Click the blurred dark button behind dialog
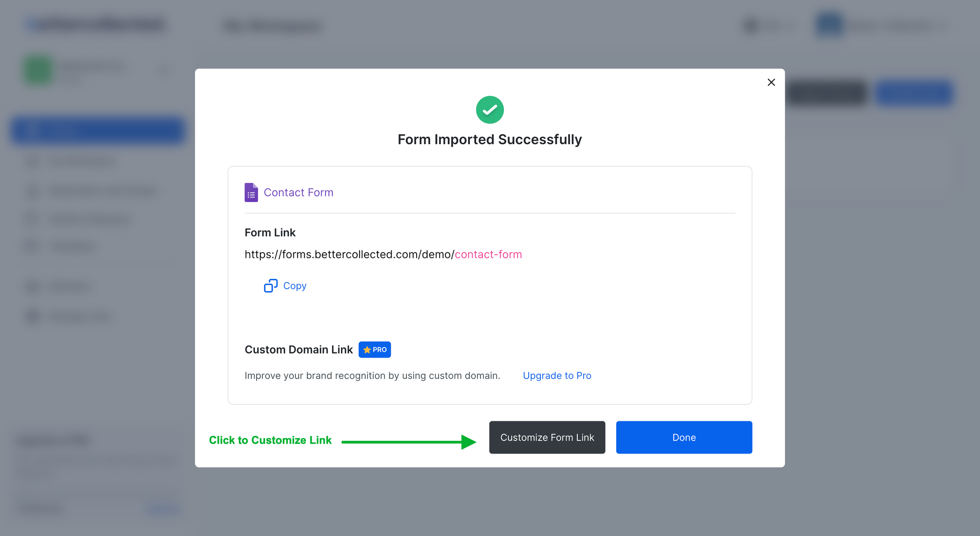 [x=826, y=93]
